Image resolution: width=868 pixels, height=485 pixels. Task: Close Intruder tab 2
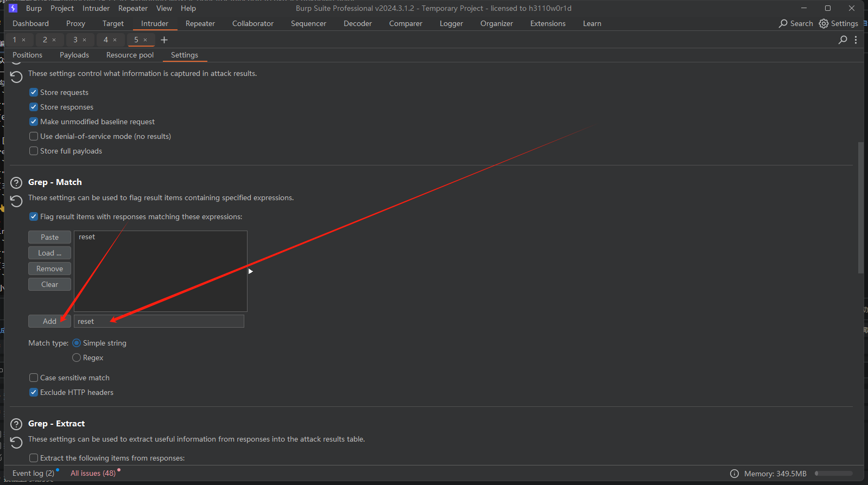tap(54, 40)
